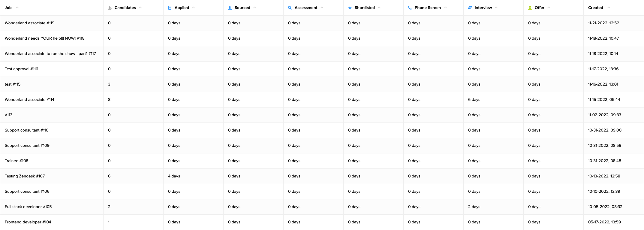Sort by Applied using its arrow
The width and height of the screenshot is (644, 230).
194,8
